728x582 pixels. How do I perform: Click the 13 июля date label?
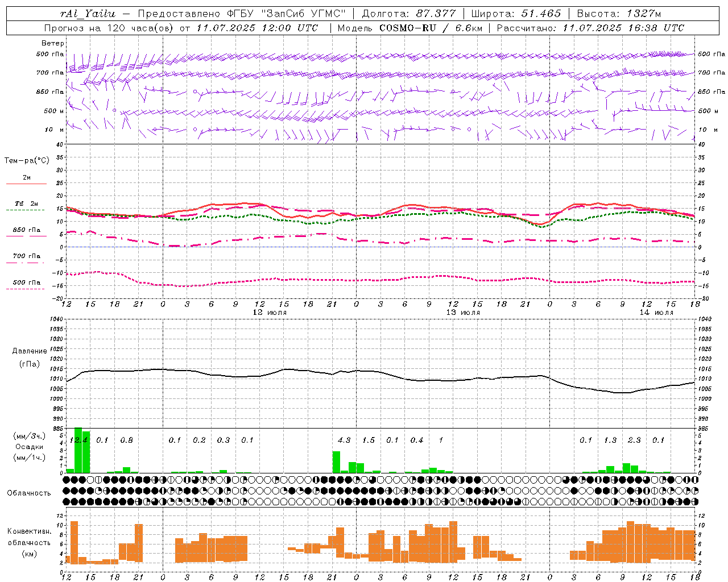point(463,313)
